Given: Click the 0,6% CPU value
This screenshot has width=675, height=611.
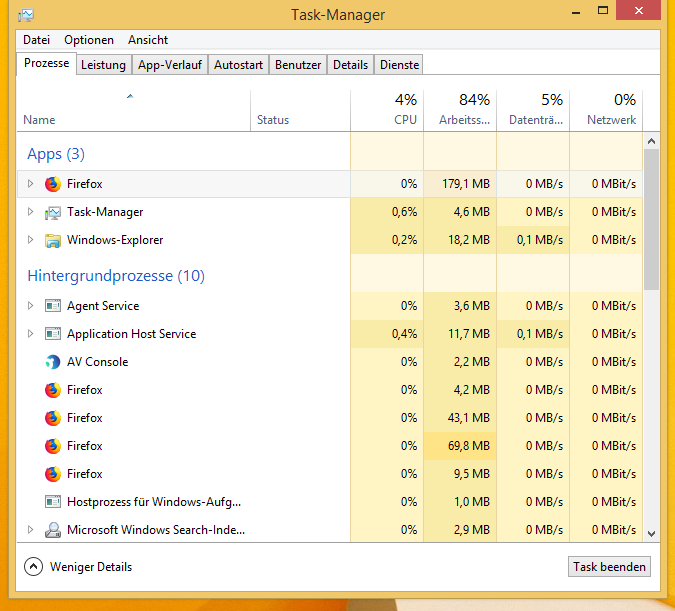Looking at the screenshot, I should click(404, 212).
